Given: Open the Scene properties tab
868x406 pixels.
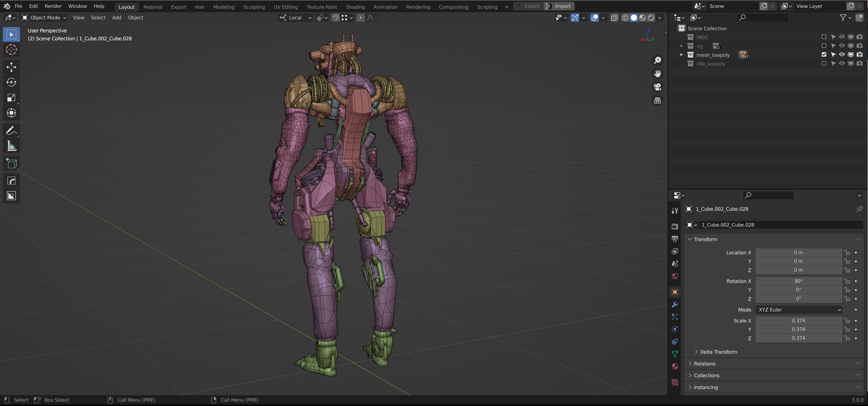Looking at the screenshot, I should [x=675, y=264].
